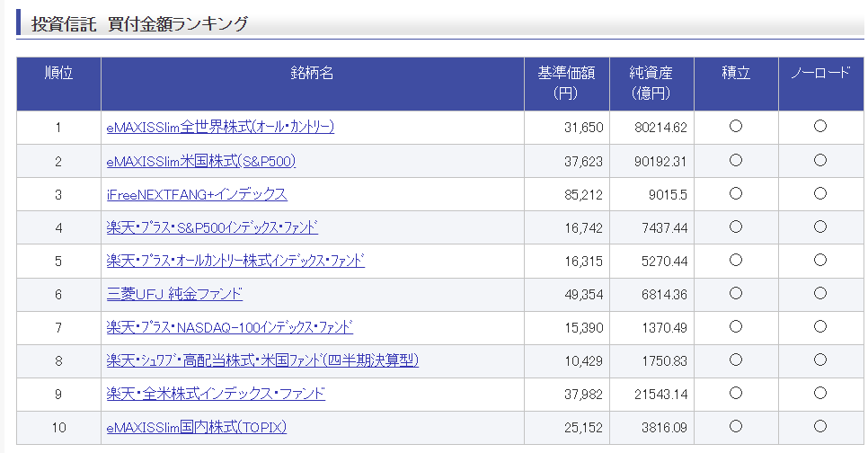Click 積立 circle for eMAXIS Slim 国内株式(TOPIX)
This screenshot has width=868, height=453.
736,427
